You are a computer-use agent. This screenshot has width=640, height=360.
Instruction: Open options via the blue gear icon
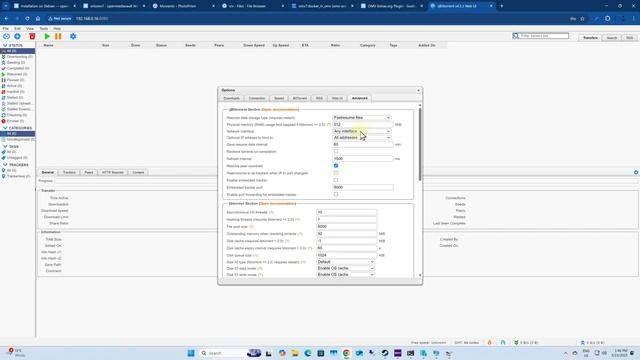[73, 36]
